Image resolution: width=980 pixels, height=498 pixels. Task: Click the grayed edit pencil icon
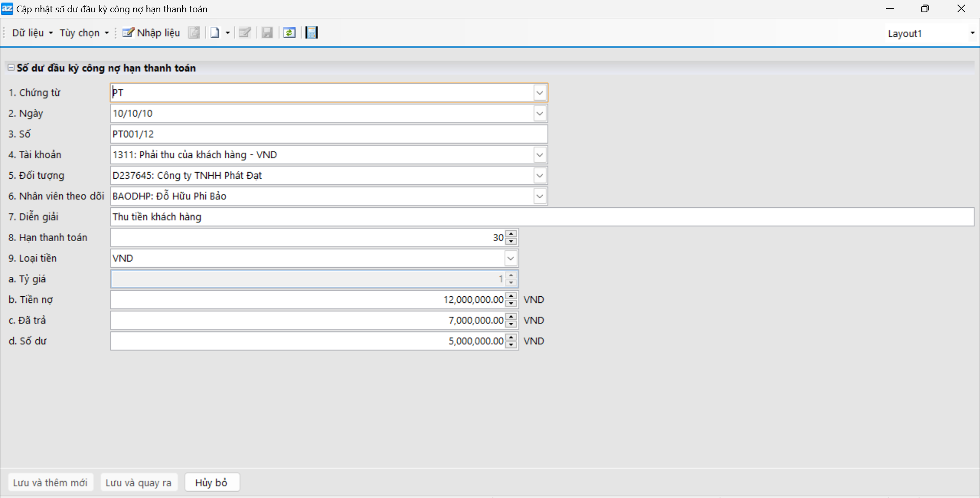(x=245, y=33)
